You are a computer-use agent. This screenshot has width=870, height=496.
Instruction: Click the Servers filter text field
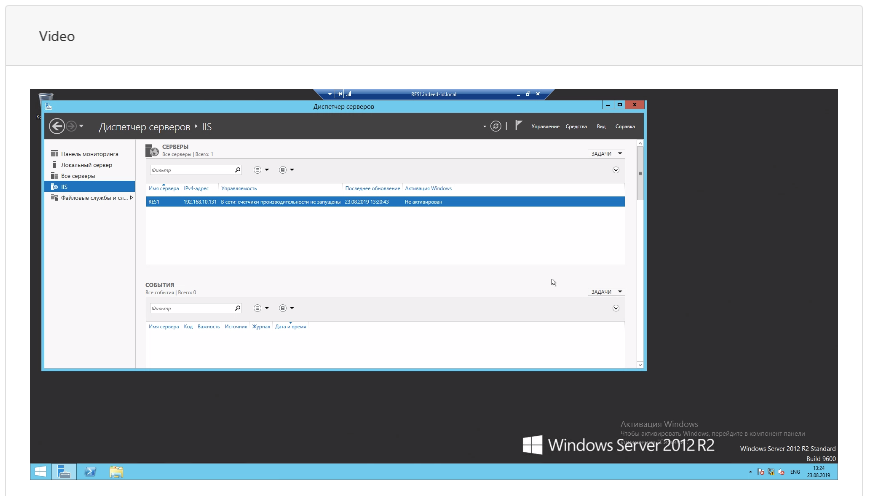[188, 170]
